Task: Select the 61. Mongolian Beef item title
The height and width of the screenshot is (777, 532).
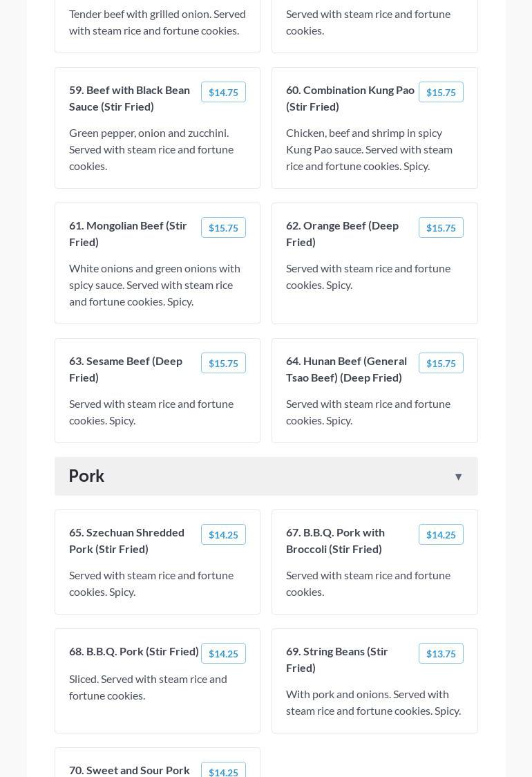Action: tap(128, 234)
